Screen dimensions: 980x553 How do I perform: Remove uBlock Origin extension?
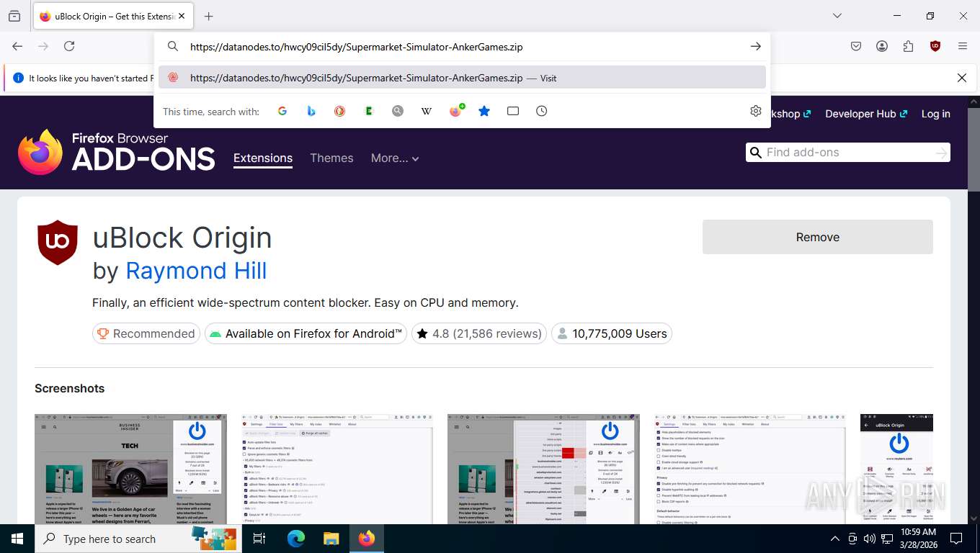click(818, 237)
